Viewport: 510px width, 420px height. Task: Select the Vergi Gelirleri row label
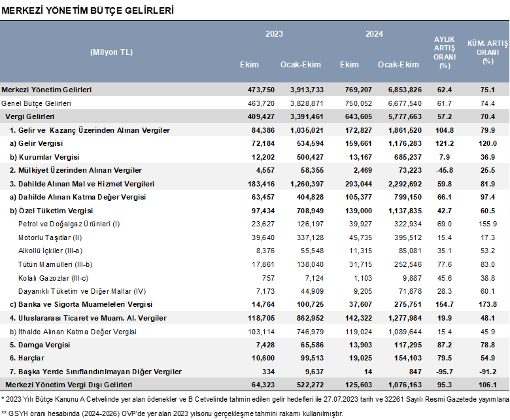tap(29, 117)
